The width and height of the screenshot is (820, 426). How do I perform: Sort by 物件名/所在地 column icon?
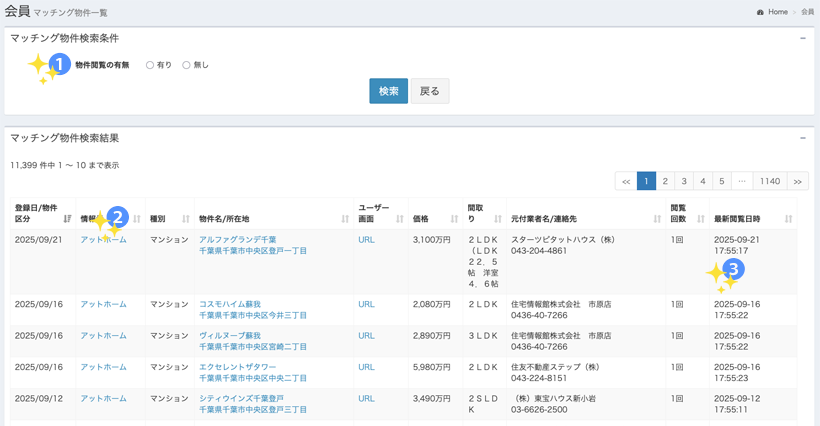(x=345, y=219)
